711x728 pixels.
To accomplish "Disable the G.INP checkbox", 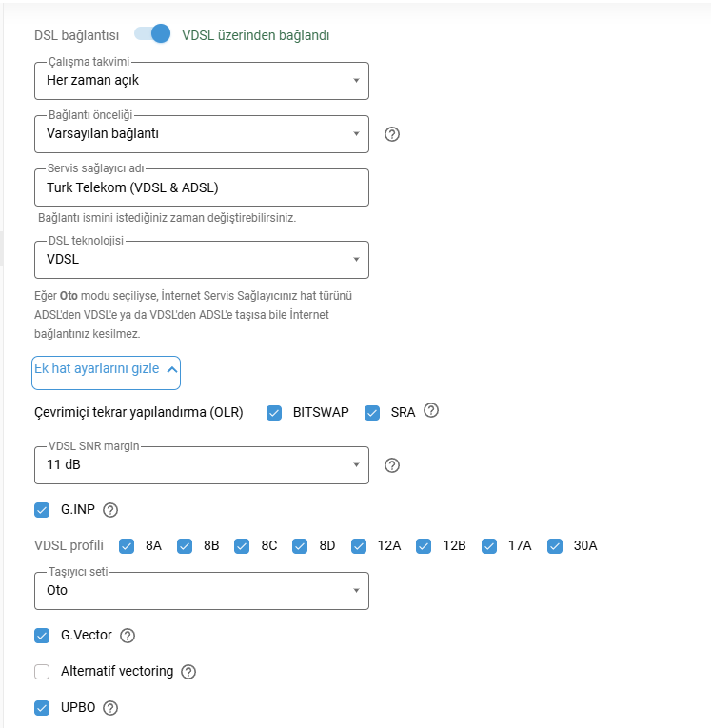I will tap(42, 510).
